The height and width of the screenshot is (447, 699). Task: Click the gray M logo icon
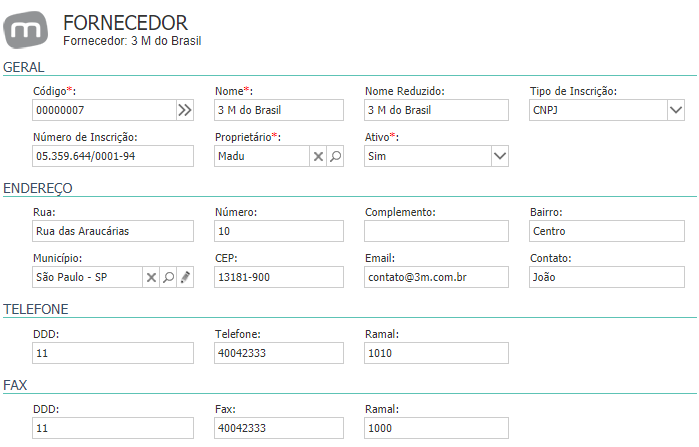25,30
